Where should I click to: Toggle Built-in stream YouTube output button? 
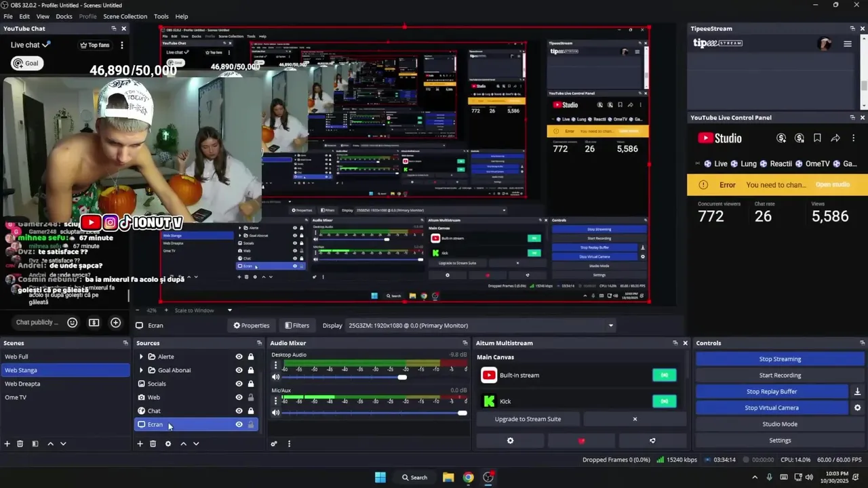pyautogui.click(x=664, y=375)
